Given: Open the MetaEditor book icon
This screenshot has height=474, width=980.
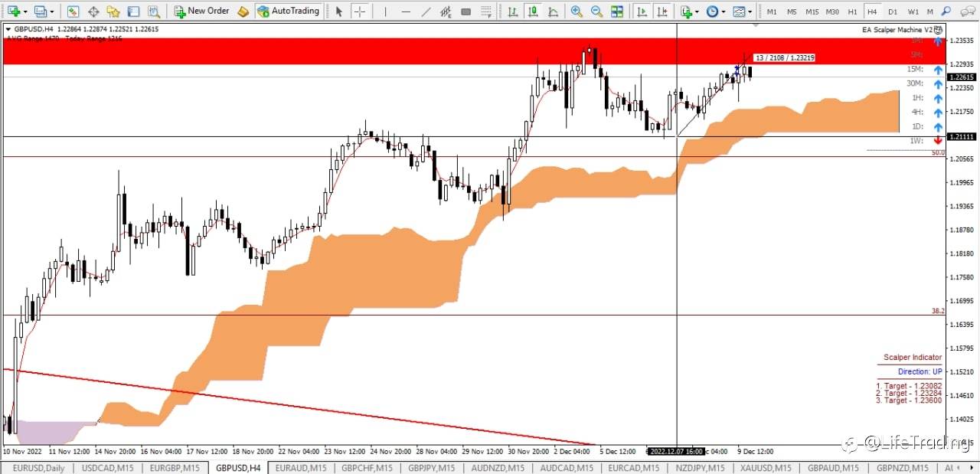Looking at the screenshot, I should (x=243, y=11).
